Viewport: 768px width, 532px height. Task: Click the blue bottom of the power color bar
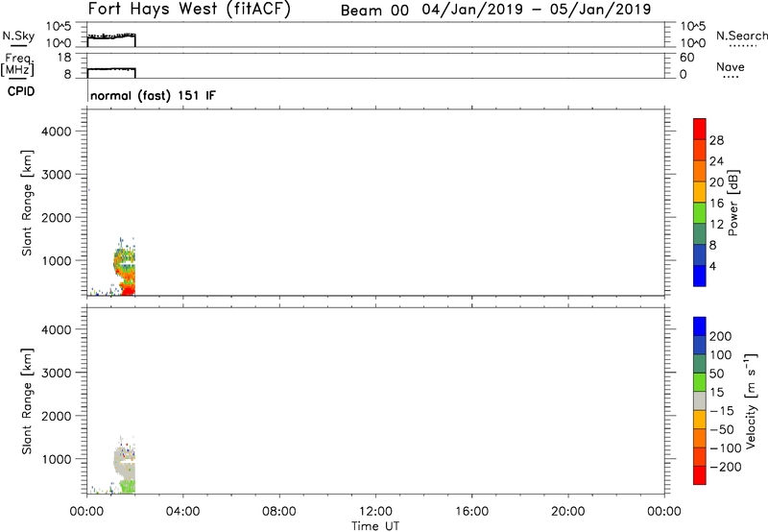tap(700, 276)
